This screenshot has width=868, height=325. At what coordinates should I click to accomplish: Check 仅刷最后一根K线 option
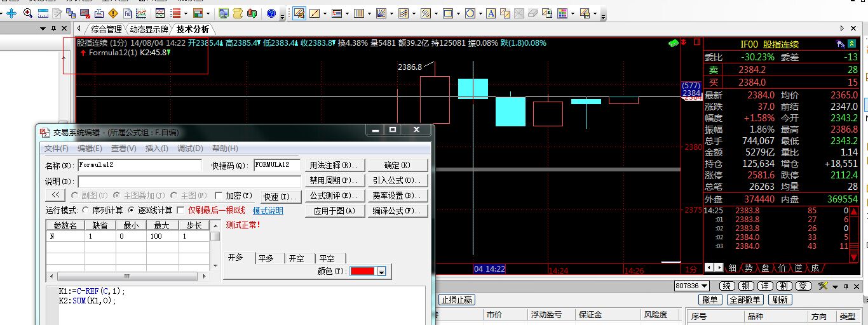point(180,210)
